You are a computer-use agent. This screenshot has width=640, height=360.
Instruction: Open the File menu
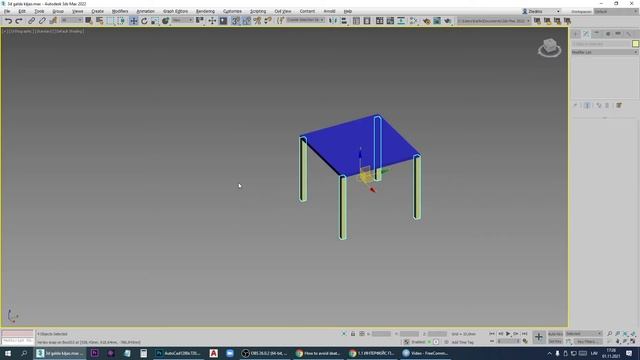click(7, 11)
